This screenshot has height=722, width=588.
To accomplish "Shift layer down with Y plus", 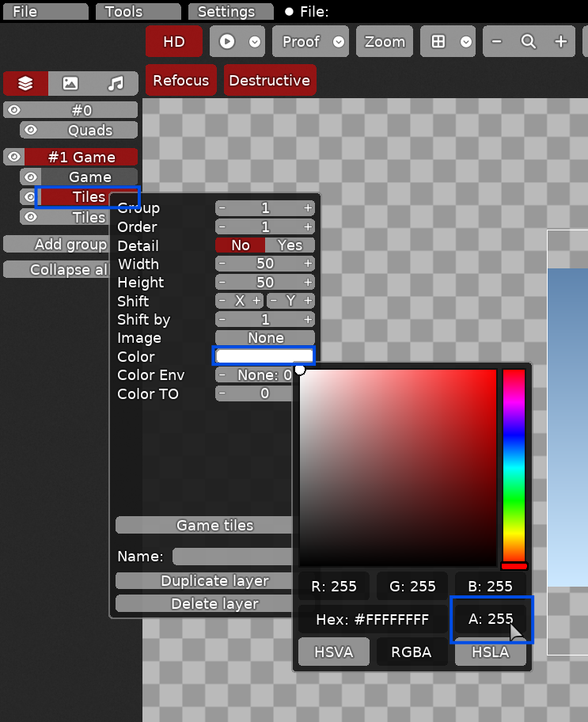I will pyautogui.click(x=308, y=301).
